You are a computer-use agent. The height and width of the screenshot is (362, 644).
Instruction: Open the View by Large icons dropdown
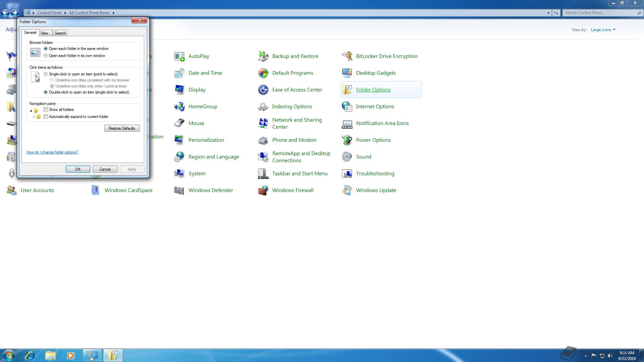coord(603,30)
